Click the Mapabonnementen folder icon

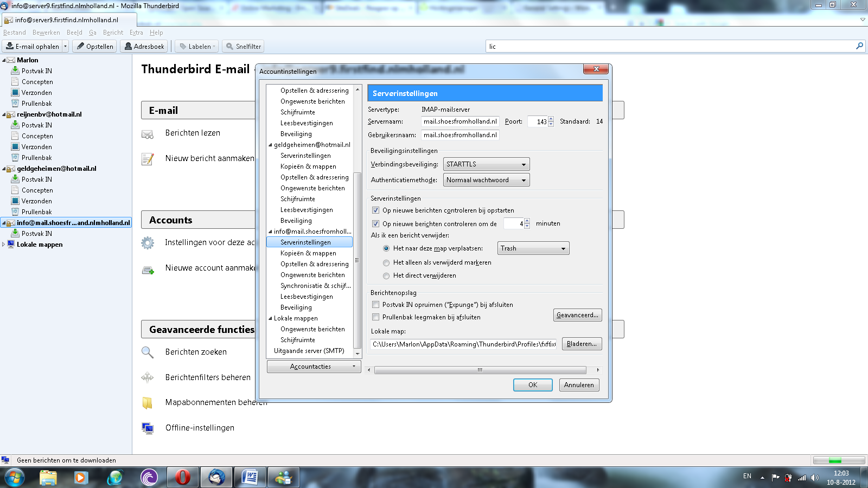pos(148,403)
